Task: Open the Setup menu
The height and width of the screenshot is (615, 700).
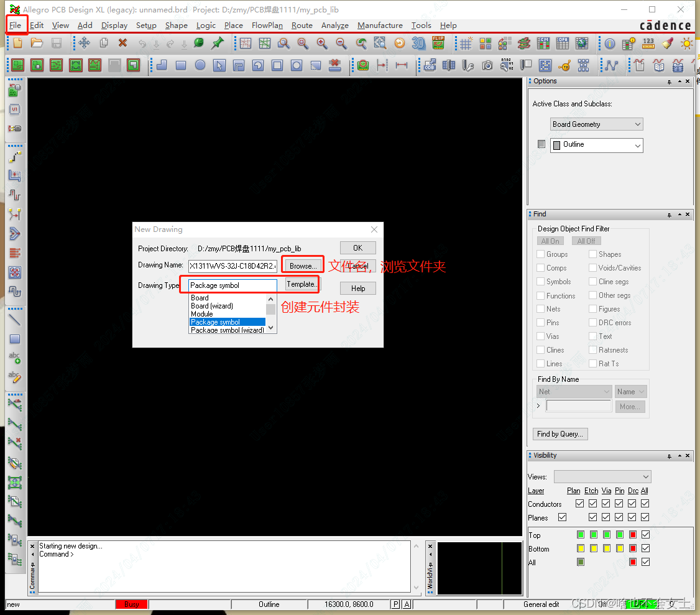Action: point(146,25)
